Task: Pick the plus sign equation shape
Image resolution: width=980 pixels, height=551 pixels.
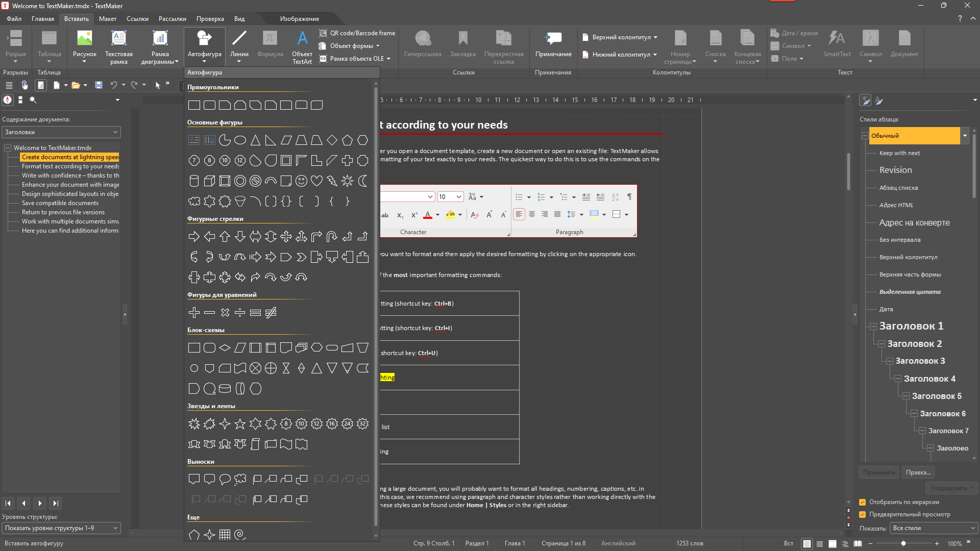Action: [x=194, y=312]
